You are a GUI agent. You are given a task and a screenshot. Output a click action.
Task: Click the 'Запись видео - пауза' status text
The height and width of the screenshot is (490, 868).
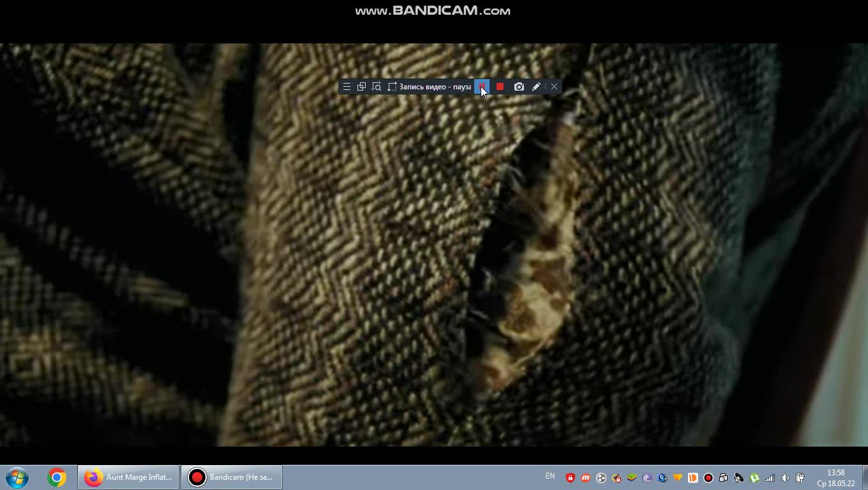click(x=435, y=87)
